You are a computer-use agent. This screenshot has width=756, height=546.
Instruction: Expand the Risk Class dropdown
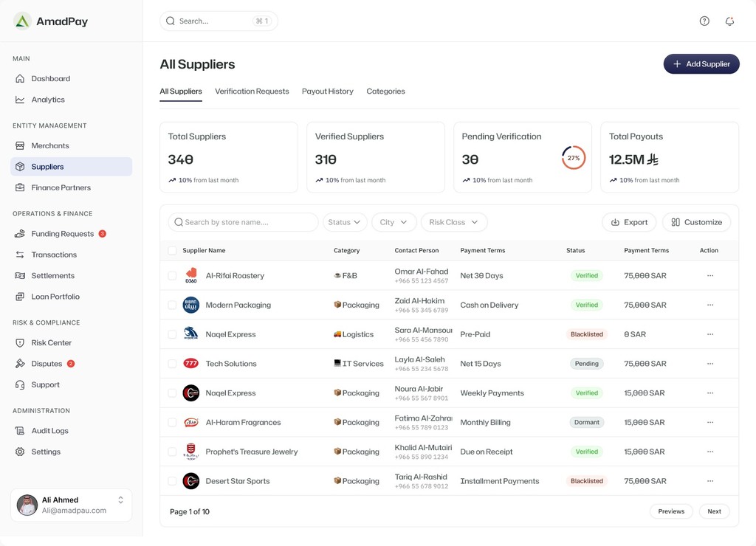point(453,222)
